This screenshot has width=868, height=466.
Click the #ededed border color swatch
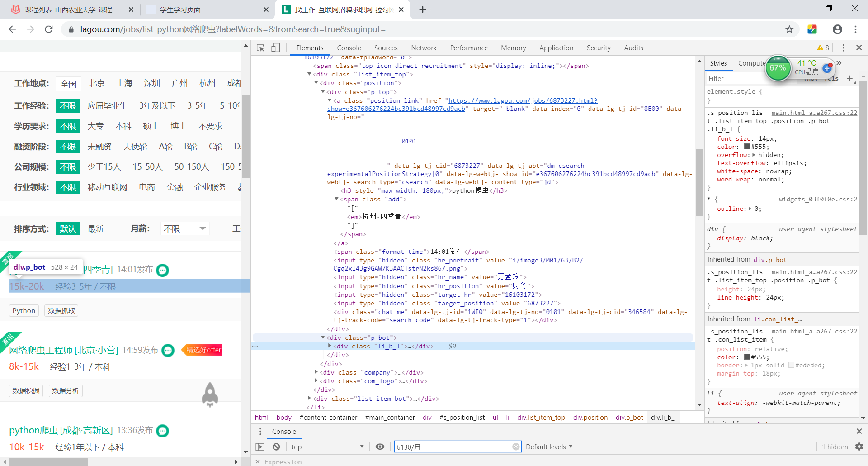pos(791,365)
